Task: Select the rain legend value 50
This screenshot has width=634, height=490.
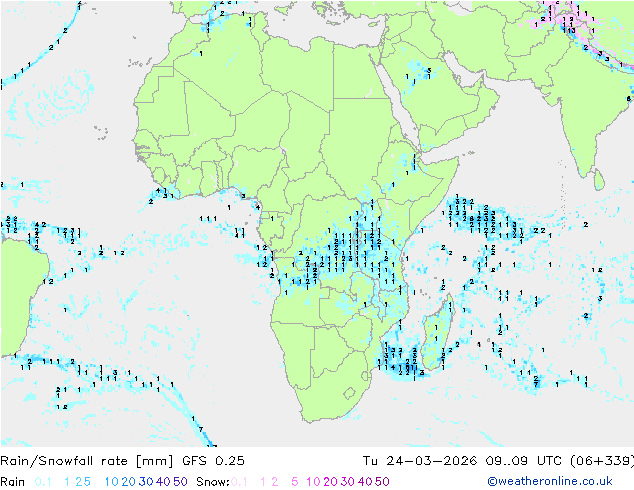Action: [x=180, y=482]
